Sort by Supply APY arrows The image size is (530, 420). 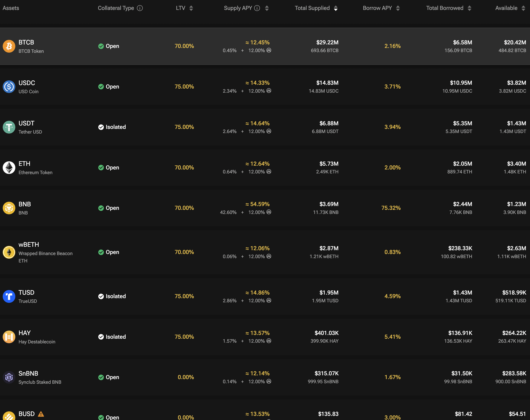pos(267,8)
